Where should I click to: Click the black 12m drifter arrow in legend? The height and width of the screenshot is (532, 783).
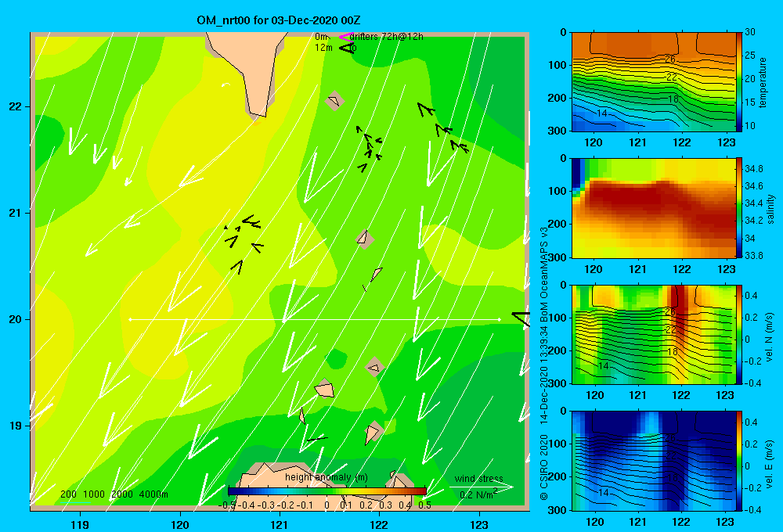[345, 48]
